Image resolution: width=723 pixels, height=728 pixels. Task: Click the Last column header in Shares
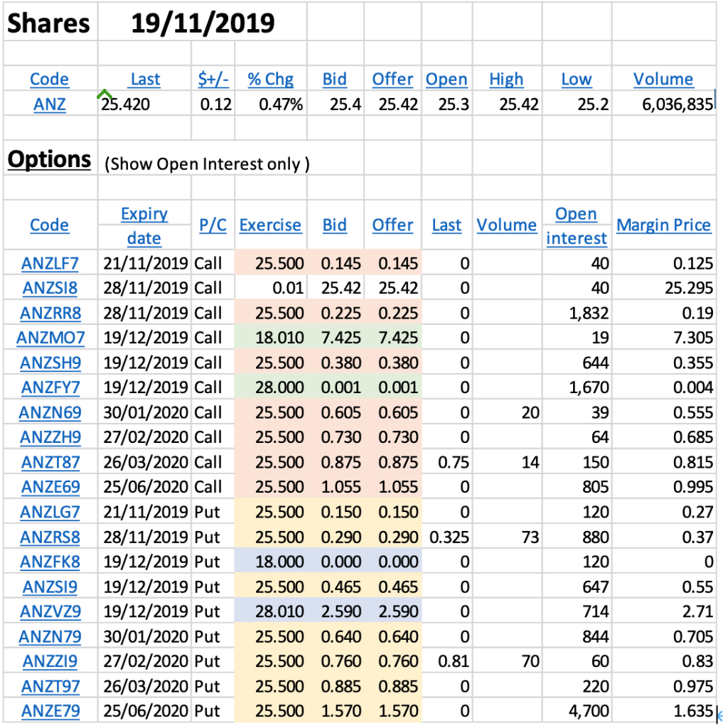tap(145, 79)
